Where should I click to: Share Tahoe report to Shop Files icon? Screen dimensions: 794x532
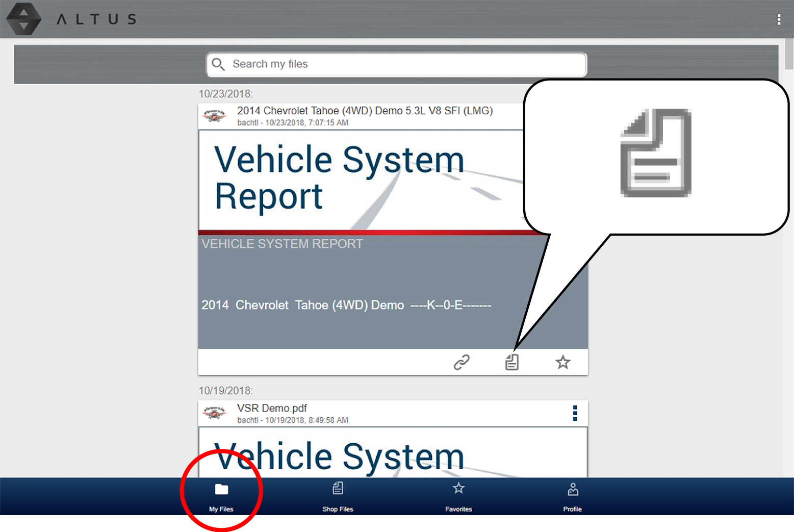pyautogui.click(x=511, y=362)
